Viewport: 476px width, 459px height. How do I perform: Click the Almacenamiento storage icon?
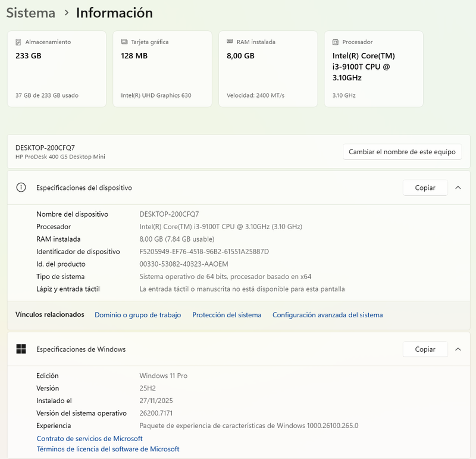pos(18,42)
